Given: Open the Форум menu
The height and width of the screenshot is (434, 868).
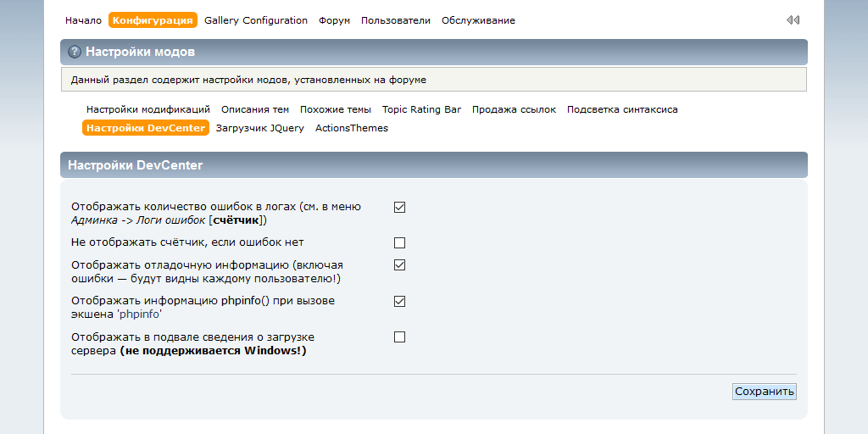Looking at the screenshot, I should 334,20.
